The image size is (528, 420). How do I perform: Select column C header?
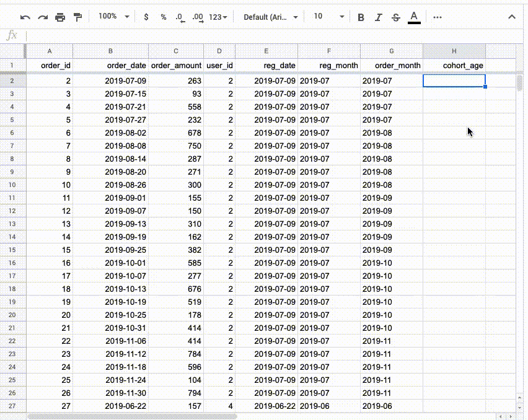coord(176,51)
